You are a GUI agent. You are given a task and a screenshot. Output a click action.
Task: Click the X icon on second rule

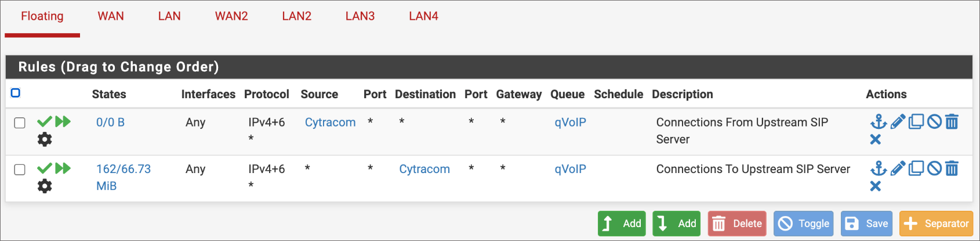pyautogui.click(x=876, y=186)
